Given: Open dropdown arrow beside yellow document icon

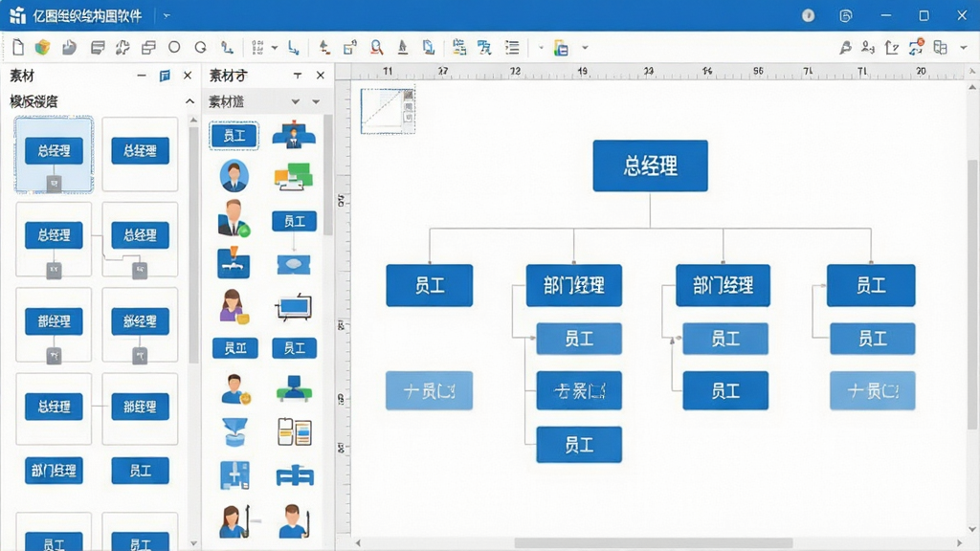Looking at the screenshot, I should coord(585,48).
